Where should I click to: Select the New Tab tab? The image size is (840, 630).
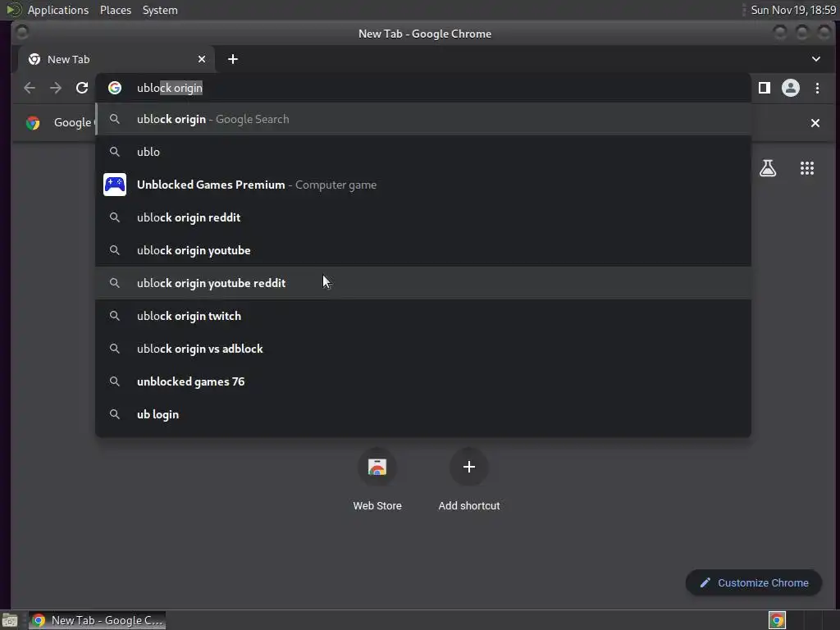coord(116,59)
